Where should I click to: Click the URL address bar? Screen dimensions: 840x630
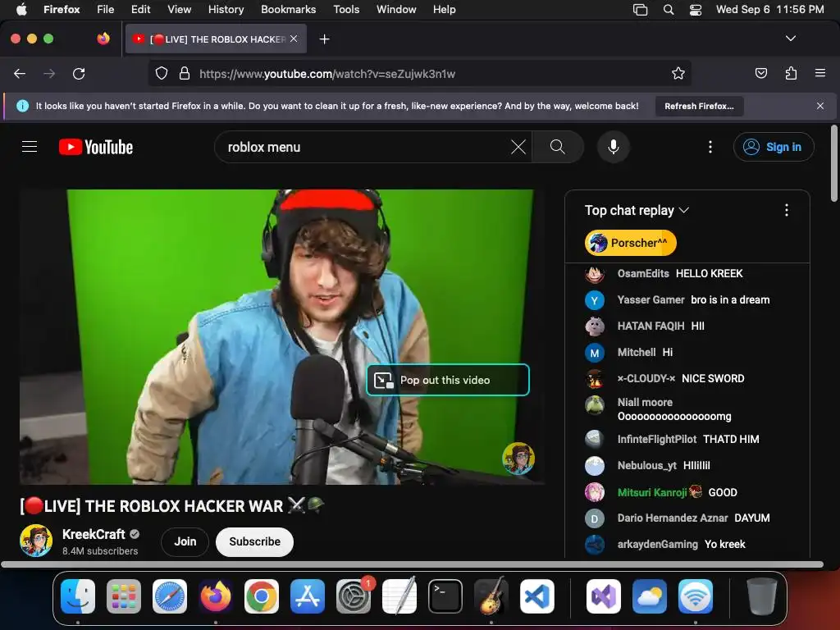pos(419,73)
